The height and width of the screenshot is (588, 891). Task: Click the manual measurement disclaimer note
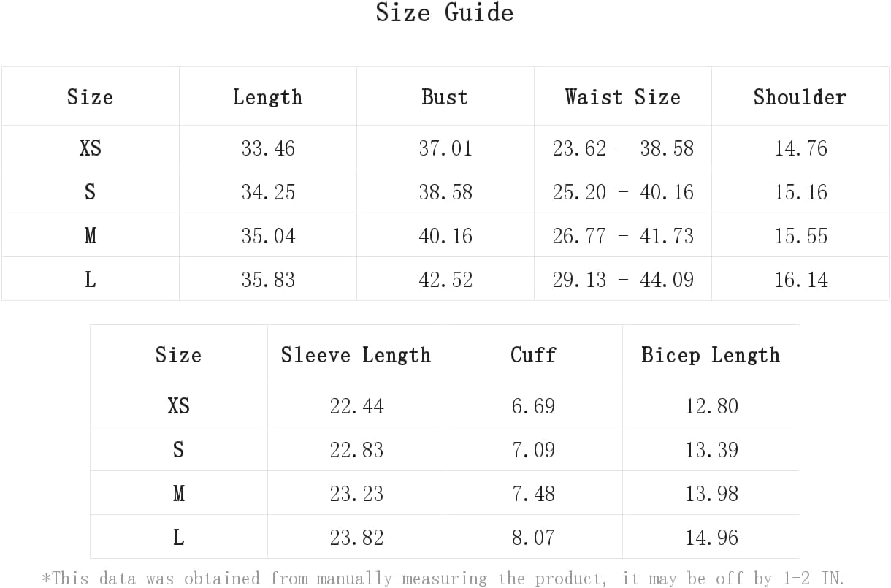[443, 579]
